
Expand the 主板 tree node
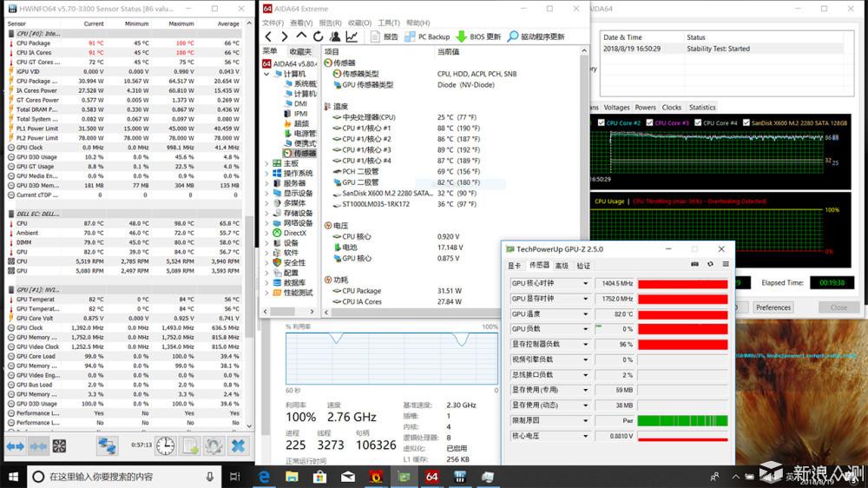coord(266,163)
